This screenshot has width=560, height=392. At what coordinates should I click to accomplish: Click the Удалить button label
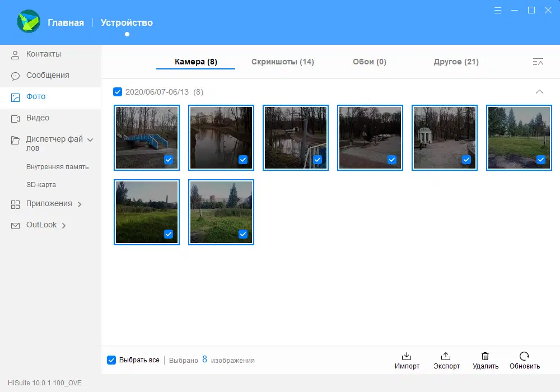coord(486,366)
